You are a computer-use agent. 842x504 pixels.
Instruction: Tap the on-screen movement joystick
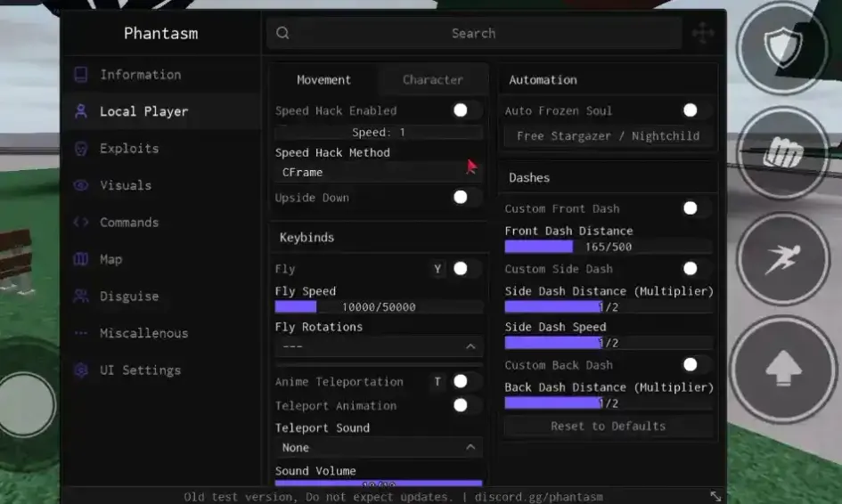[x=26, y=404]
